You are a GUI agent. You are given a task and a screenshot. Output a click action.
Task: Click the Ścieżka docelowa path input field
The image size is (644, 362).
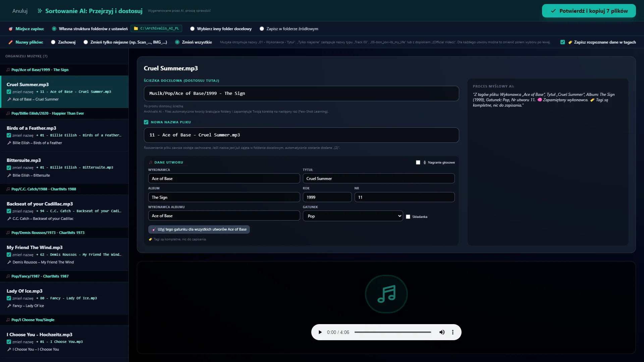301,94
